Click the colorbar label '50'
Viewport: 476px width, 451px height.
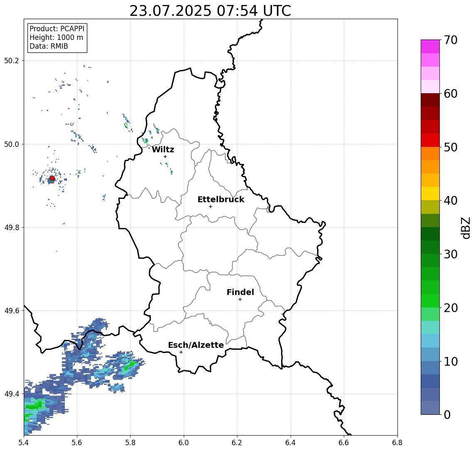451,147
